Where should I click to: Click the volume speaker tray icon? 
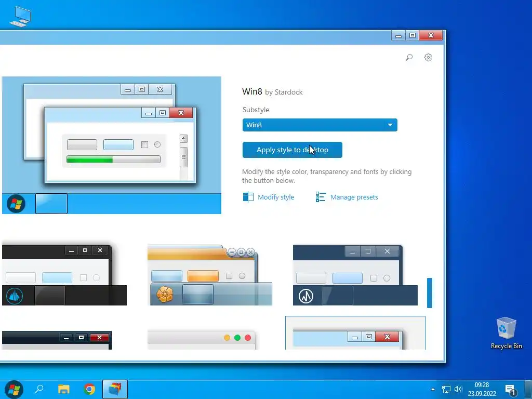pyautogui.click(x=458, y=389)
